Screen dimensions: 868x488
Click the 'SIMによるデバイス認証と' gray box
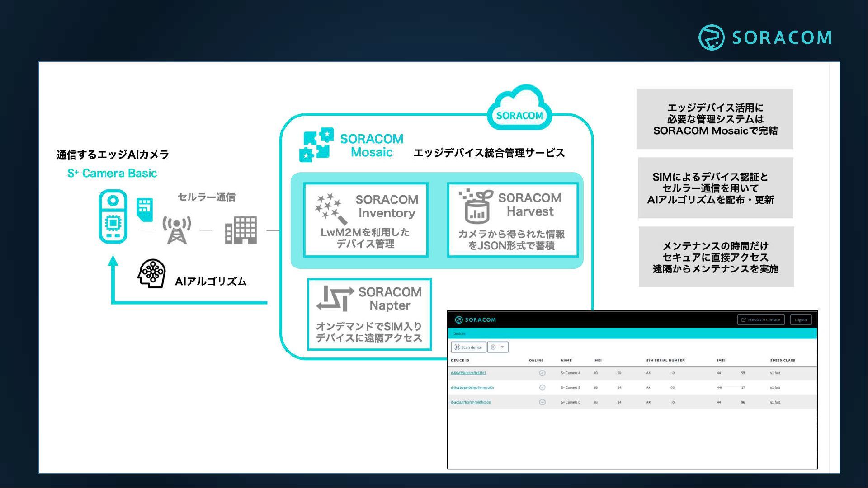tap(716, 188)
